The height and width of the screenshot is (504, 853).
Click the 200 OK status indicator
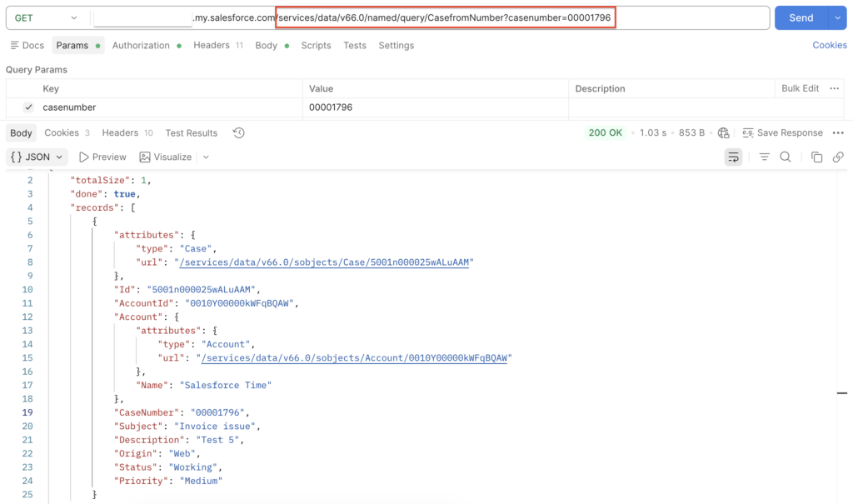click(x=606, y=132)
